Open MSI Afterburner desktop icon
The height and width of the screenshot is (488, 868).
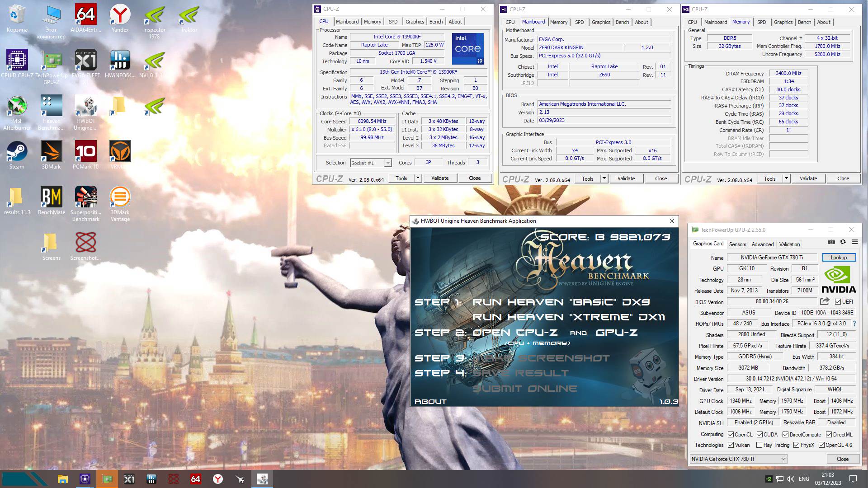[x=17, y=113]
